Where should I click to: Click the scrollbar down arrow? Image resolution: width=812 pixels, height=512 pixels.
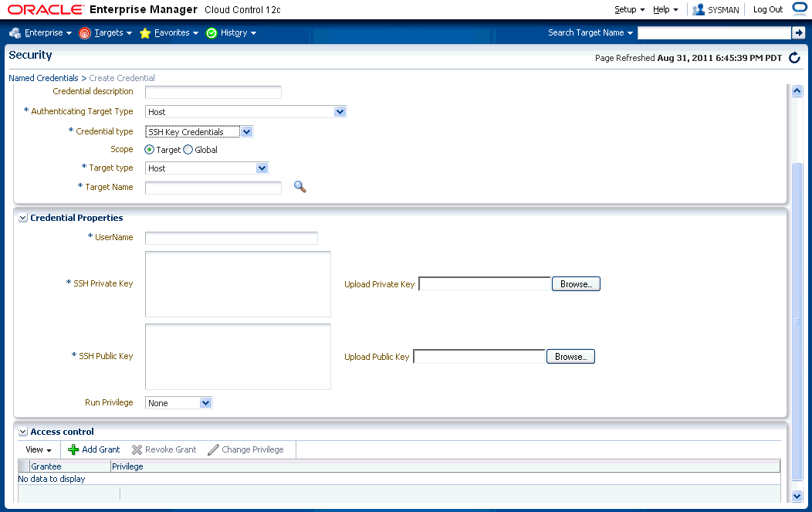click(x=797, y=496)
